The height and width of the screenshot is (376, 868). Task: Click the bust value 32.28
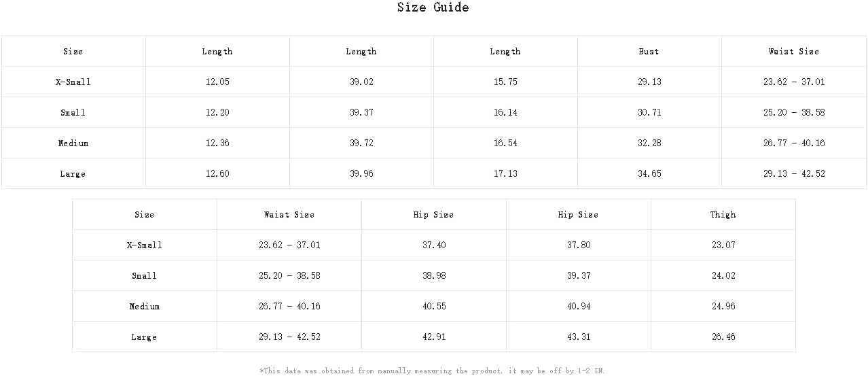pos(649,143)
